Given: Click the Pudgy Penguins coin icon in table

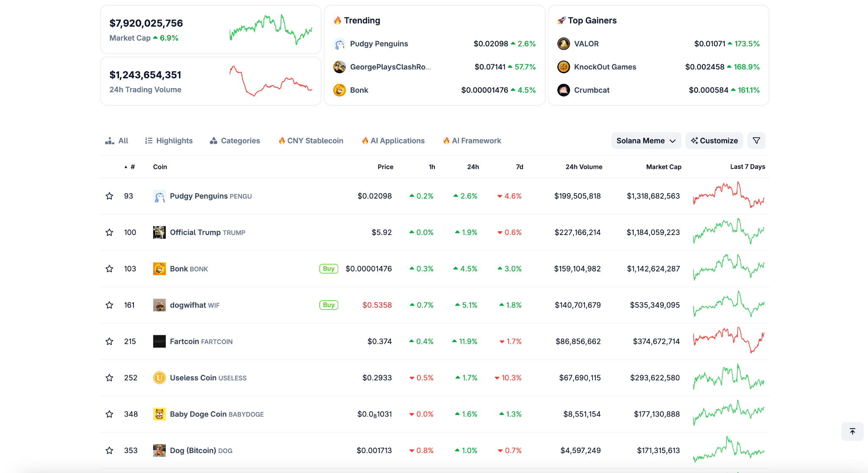Looking at the screenshot, I should click(159, 196).
